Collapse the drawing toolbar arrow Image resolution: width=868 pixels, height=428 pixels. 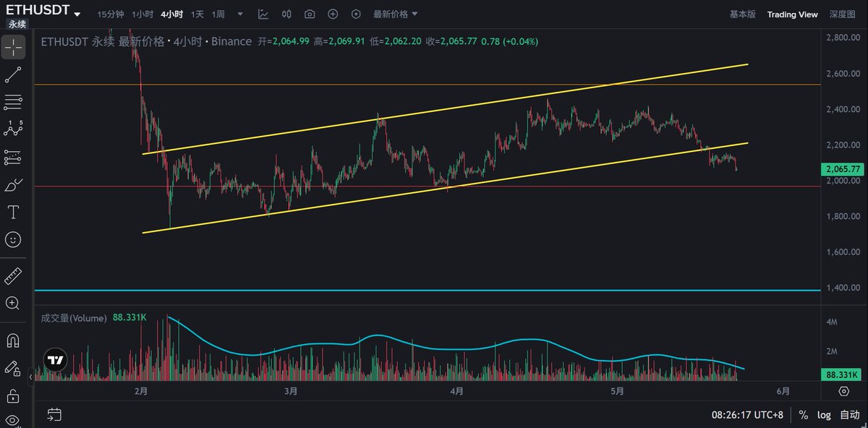pos(30,377)
